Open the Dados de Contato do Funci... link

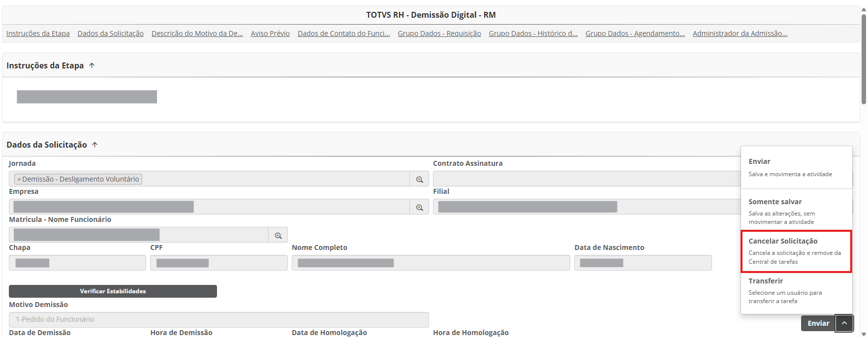click(x=343, y=33)
